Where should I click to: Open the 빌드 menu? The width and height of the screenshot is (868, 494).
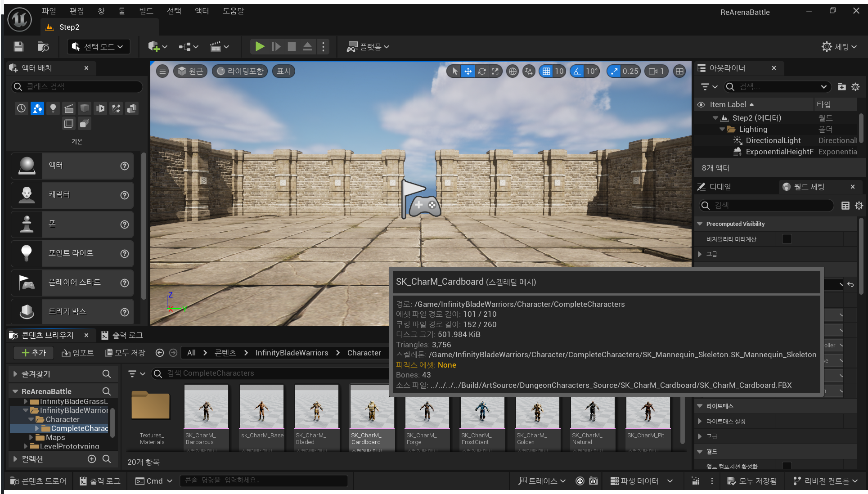click(x=146, y=11)
